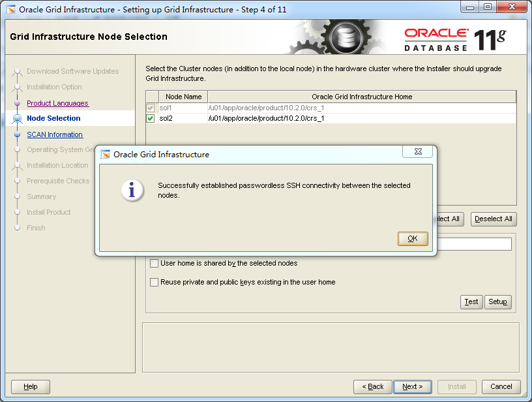
Task: Click the Installation Option step label
Action: point(54,87)
